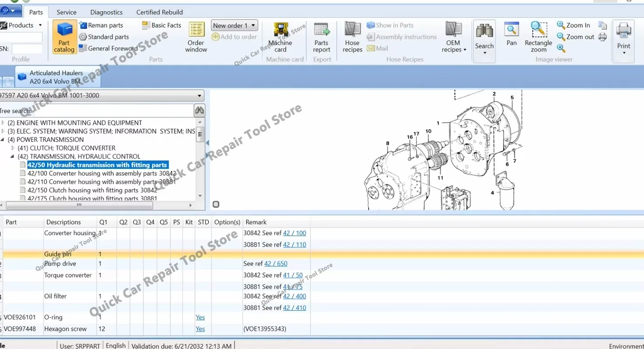Open the Part catalog
The width and height of the screenshot is (644, 349).
point(64,37)
